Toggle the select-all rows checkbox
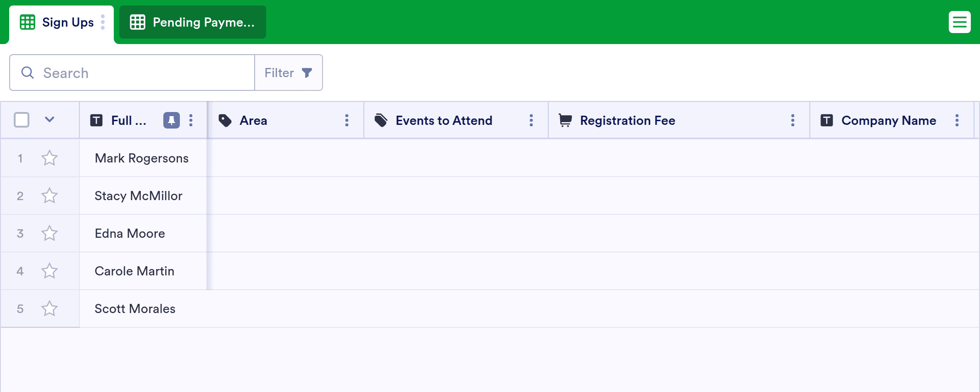This screenshot has height=392, width=980. click(x=22, y=120)
